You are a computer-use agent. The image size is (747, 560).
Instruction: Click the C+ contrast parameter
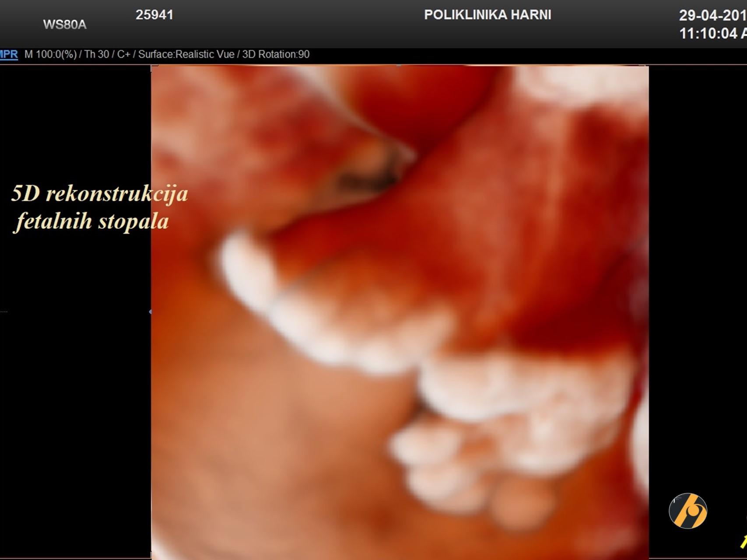coord(123,54)
